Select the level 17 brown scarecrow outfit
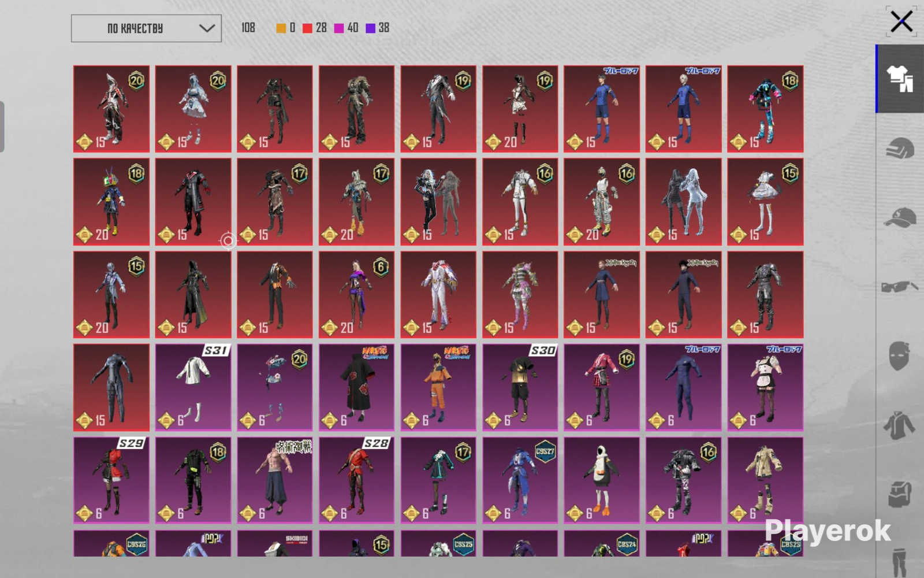The width and height of the screenshot is (924, 578). click(x=275, y=202)
